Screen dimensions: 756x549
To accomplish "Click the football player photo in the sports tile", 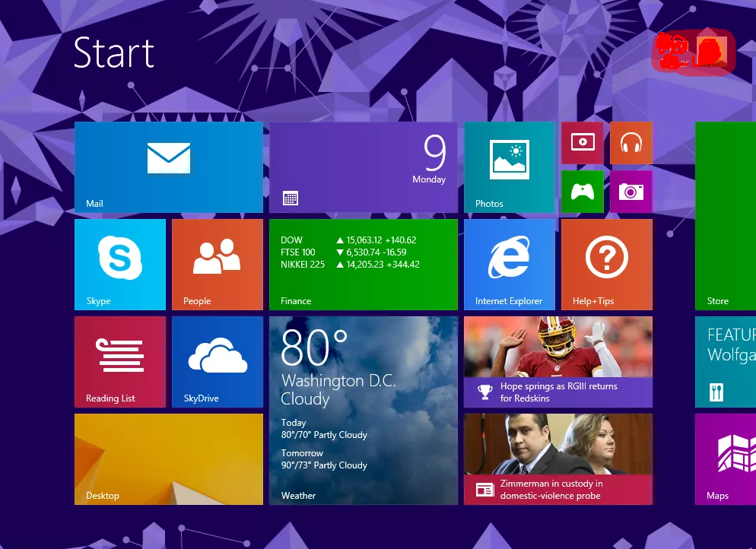I will coord(558,347).
